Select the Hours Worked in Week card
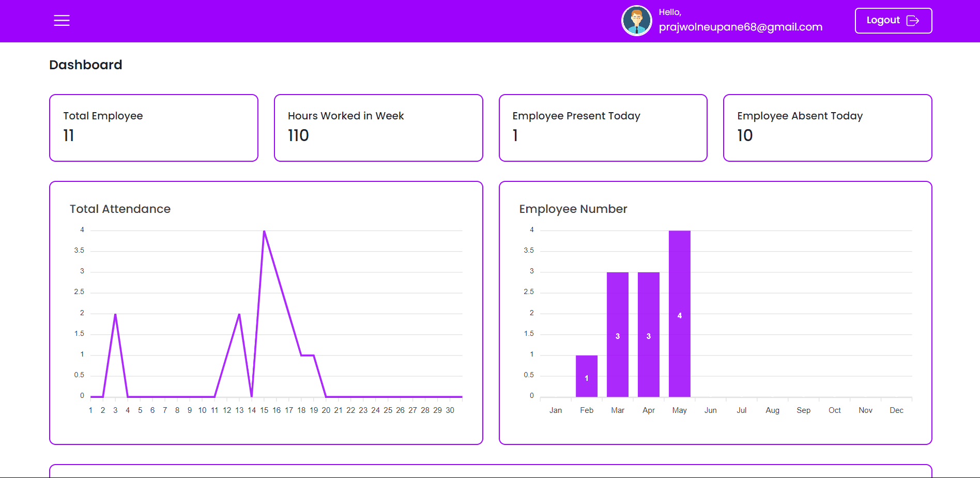 378,128
